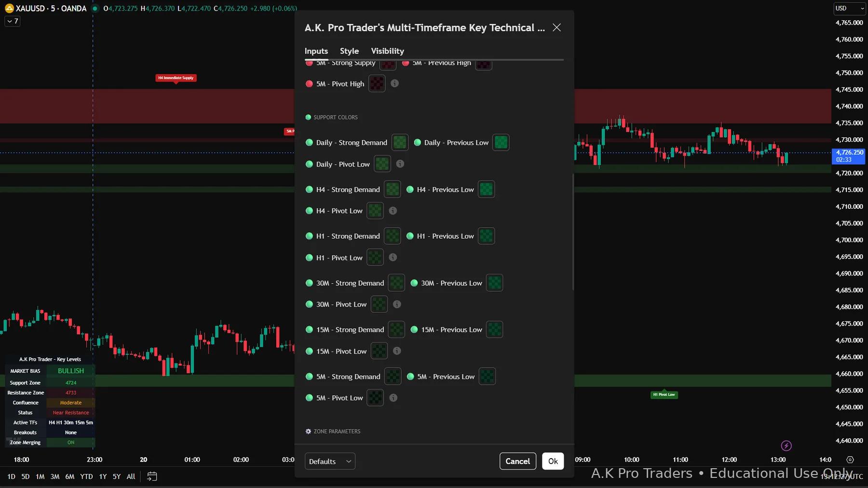Image resolution: width=868 pixels, height=488 pixels.
Task: Select the 1Y chart range
Action: pos(103,476)
